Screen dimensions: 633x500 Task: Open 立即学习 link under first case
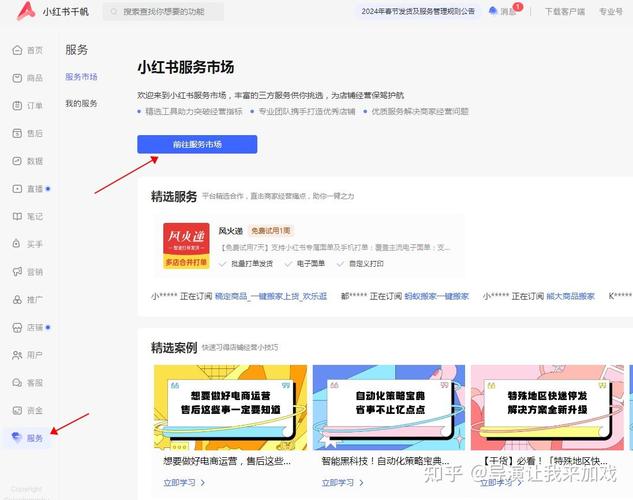click(x=183, y=482)
